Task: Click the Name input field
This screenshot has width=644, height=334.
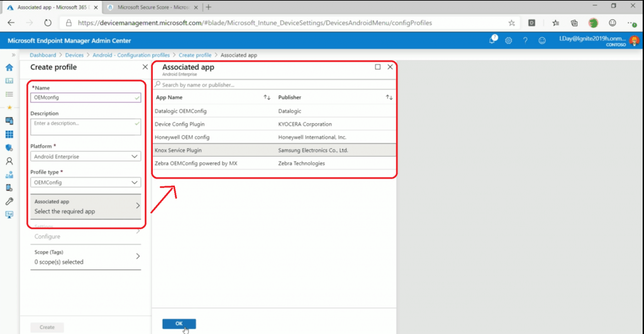Action: [x=86, y=97]
